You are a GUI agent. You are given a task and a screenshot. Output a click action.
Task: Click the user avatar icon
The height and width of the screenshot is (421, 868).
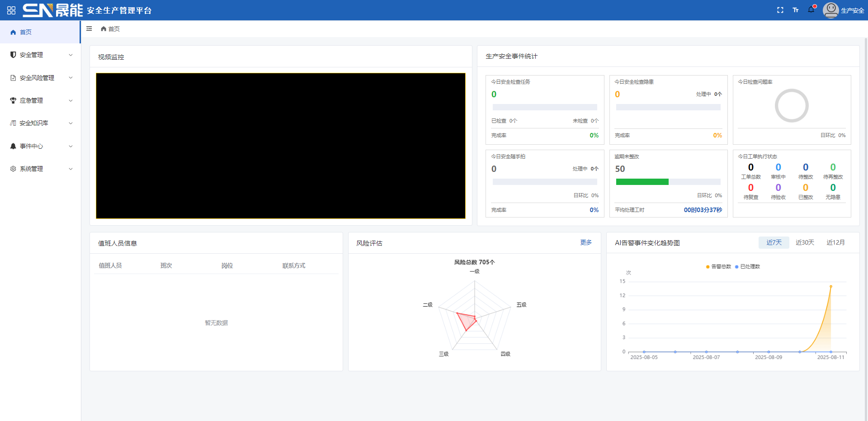point(830,10)
